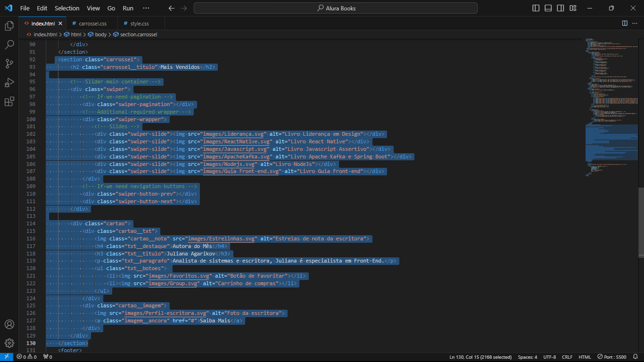Click the errors and warnings status item
644x362 pixels.
[x=26, y=357]
